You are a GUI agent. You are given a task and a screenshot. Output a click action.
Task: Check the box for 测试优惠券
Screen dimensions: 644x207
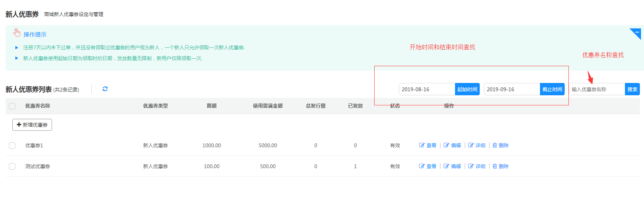pyautogui.click(x=12, y=167)
